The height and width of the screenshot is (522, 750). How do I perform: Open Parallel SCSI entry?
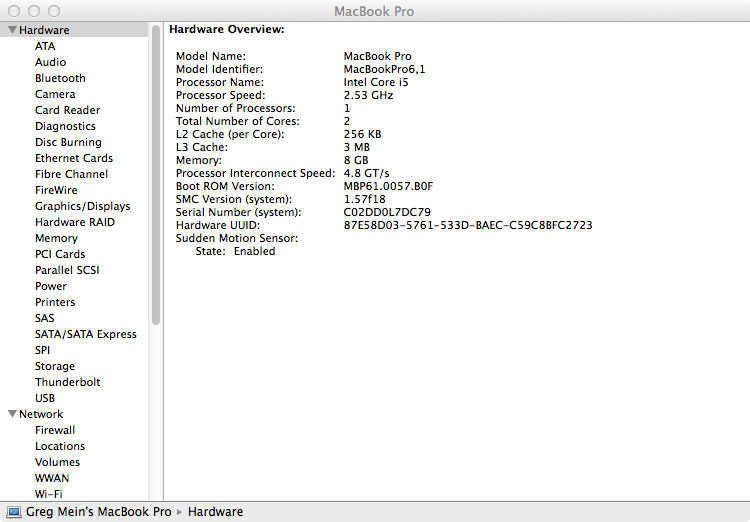tap(67, 270)
